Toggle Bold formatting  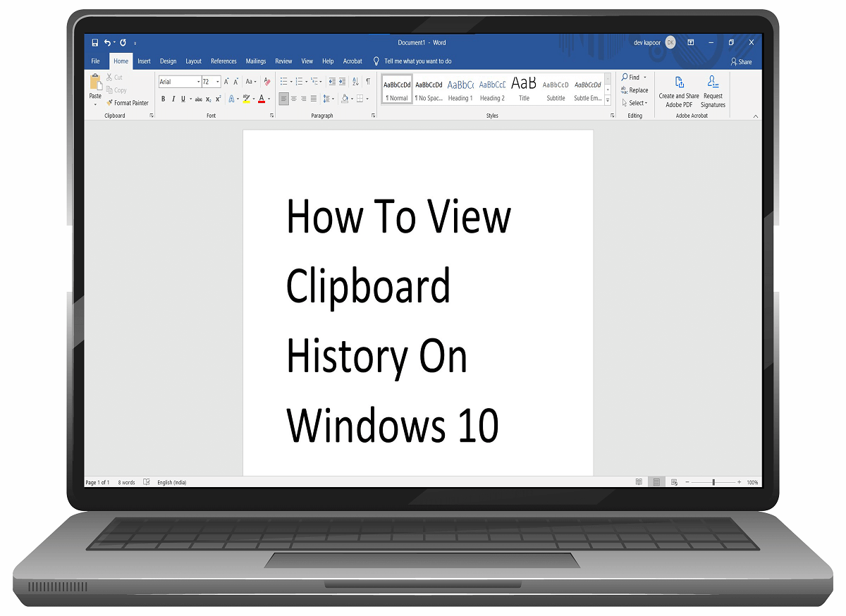coord(163,99)
